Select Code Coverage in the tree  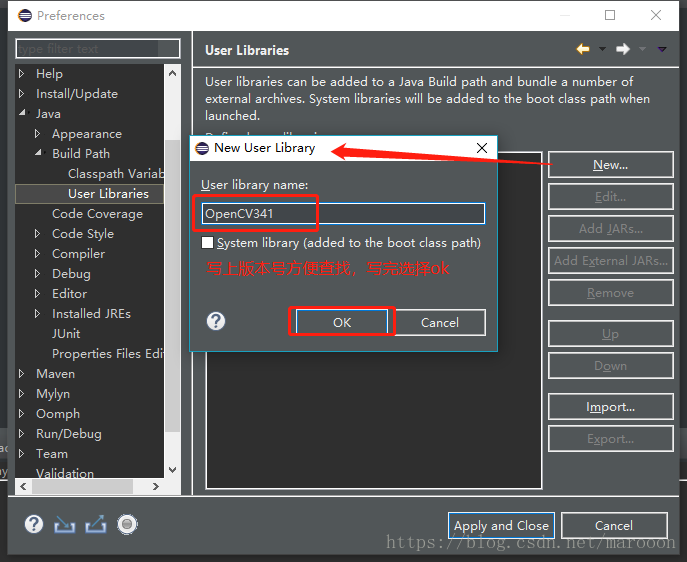tap(97, 214)
